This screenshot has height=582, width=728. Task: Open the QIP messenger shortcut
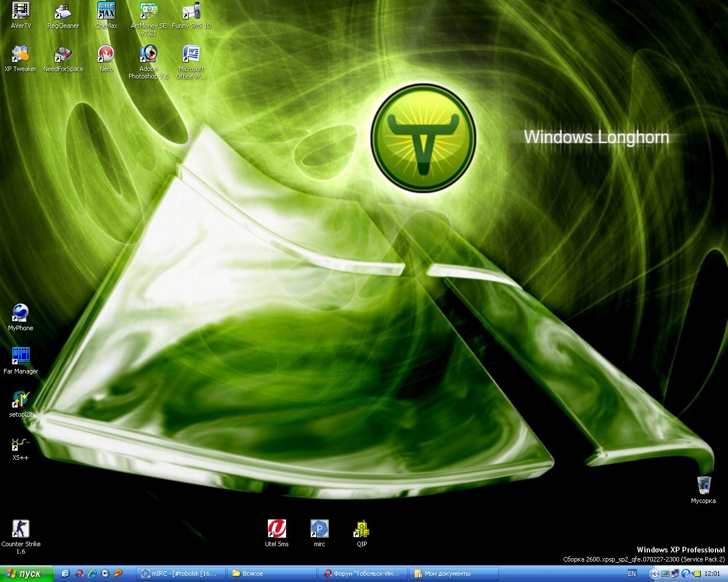pyautogui.click(x=362, y=534)
